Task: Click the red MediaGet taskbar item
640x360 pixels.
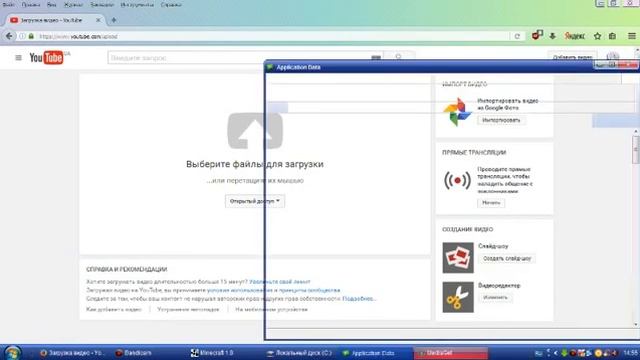Action: click(x=451, y=353)
